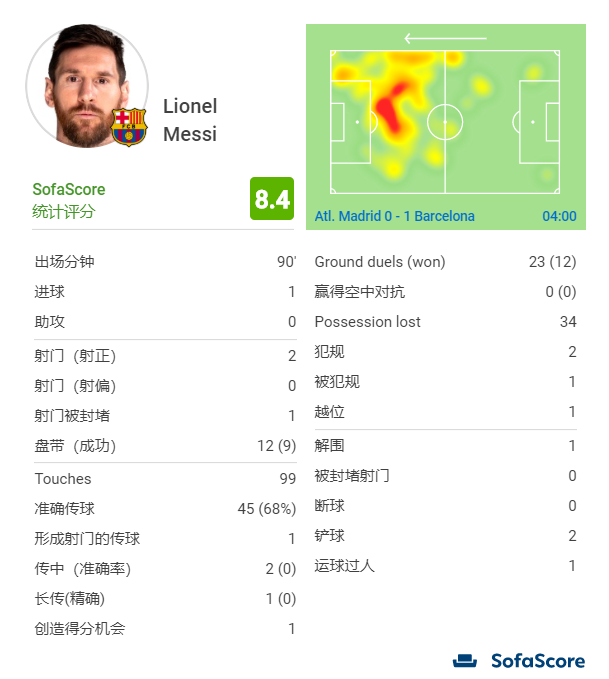Click the 04:00 match time link

click(559, 216)
